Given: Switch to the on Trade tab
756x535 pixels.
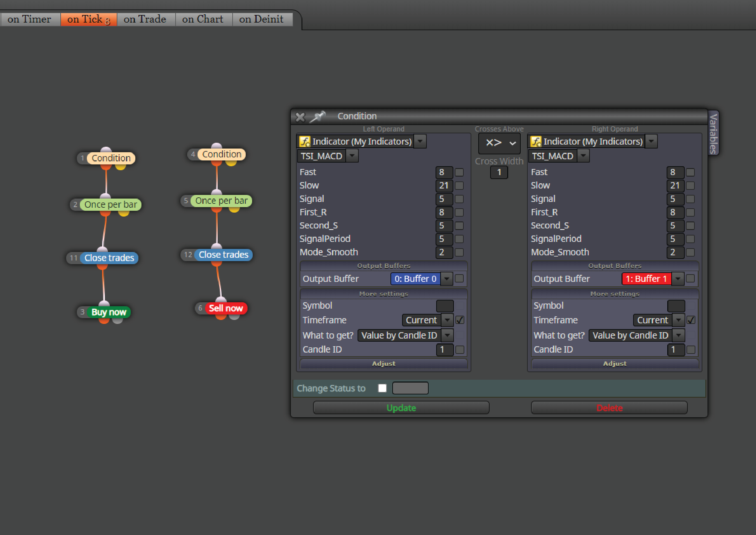Looking at the screenshot, I should point(145,20).
